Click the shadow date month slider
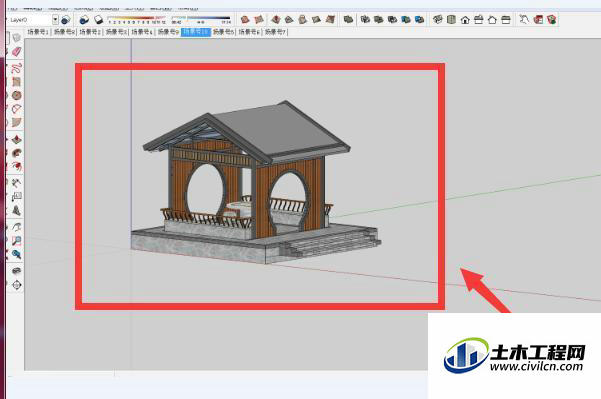This screenshot has width=601, height=399. click(x=136, y=19)
